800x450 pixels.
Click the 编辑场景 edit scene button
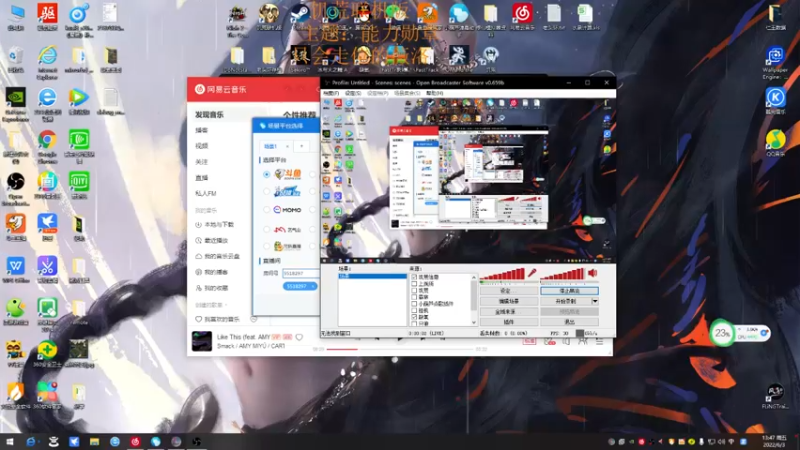(509, 301)
